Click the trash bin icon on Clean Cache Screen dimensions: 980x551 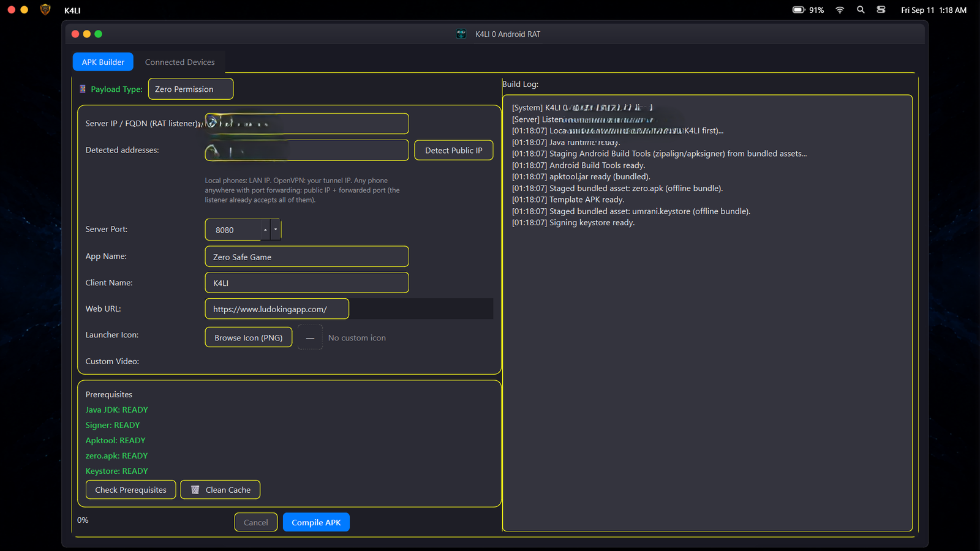[x=195, y=490]
